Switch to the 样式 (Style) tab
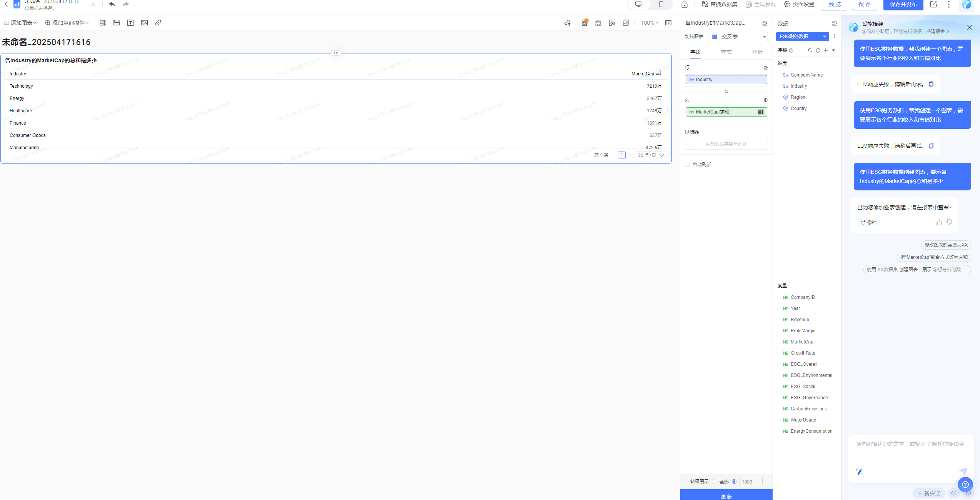 click(x=726, y=52)
